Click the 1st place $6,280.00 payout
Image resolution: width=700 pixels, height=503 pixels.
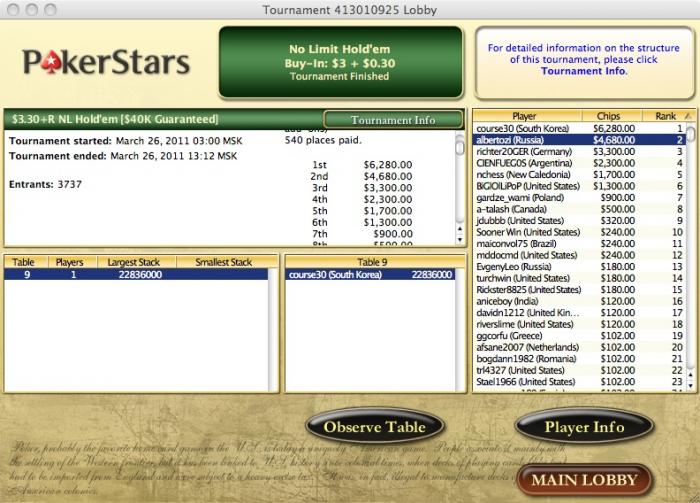388,165
